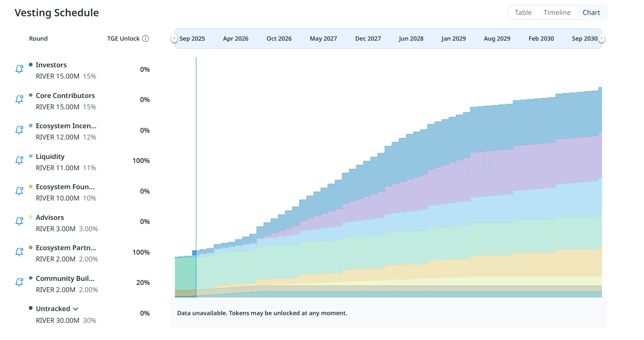
Task: Grab the left date range slider handle
Action: pos(174,39)
